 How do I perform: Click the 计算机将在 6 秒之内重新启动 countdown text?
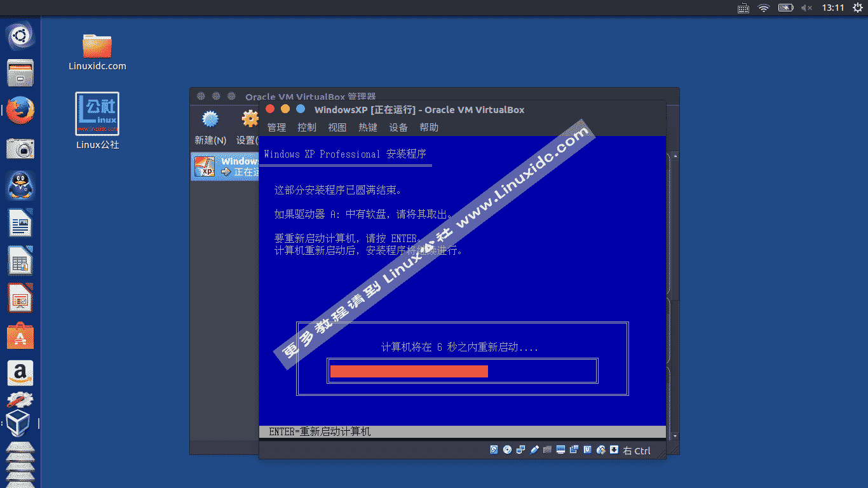pos(459,347)
